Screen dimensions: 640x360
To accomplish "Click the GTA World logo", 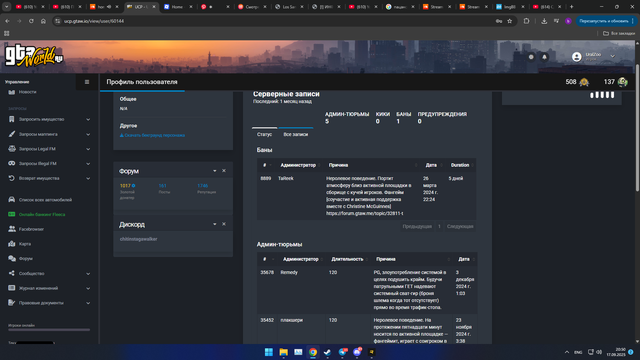I will click(x=34, y=55).
